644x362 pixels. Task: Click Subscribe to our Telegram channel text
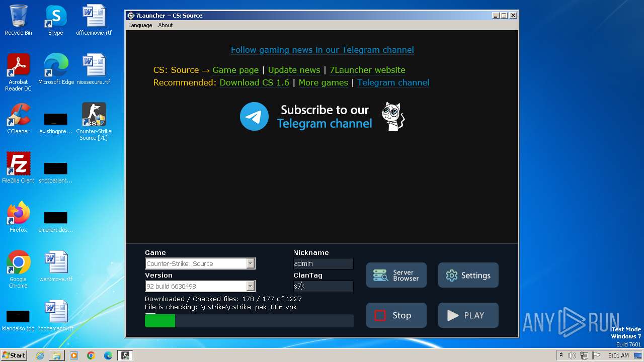point(325,117)
